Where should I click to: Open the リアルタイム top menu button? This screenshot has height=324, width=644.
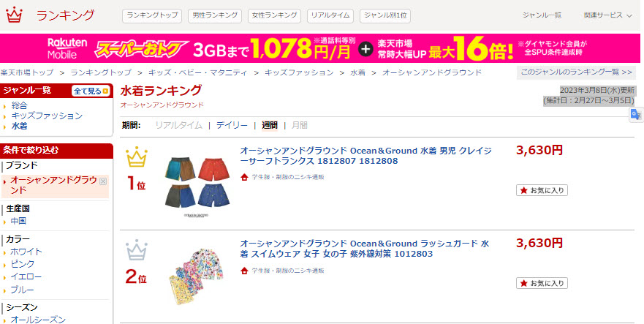click(x=330, y=15)
